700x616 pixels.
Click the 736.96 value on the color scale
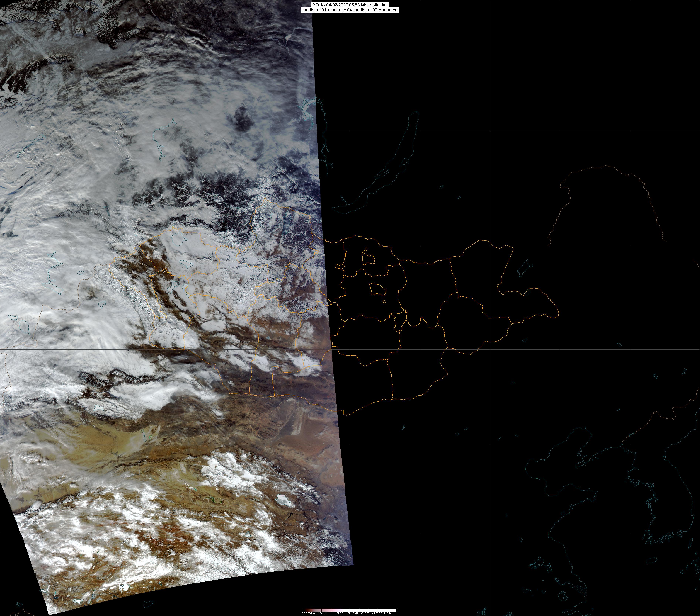click(x=388, y=614)
